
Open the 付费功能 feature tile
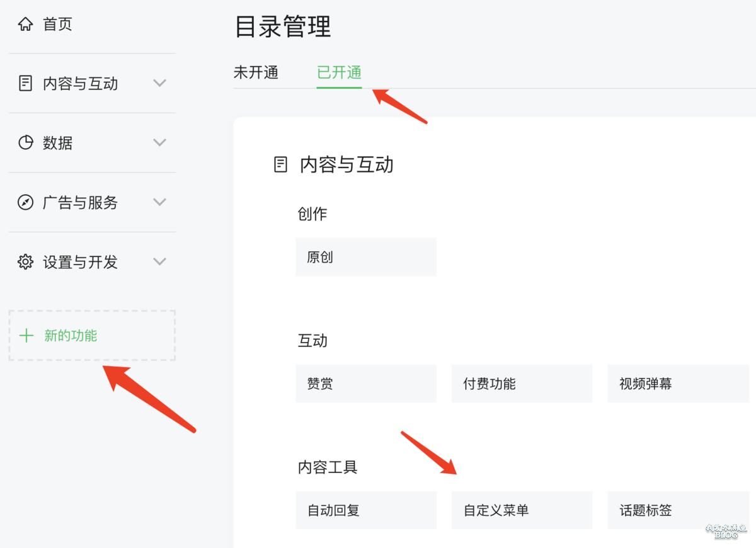pyautogui.click(x=522, y=384)
